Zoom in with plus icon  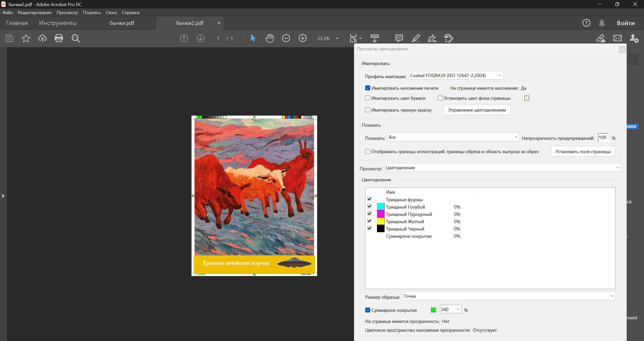tap(303, 38)
